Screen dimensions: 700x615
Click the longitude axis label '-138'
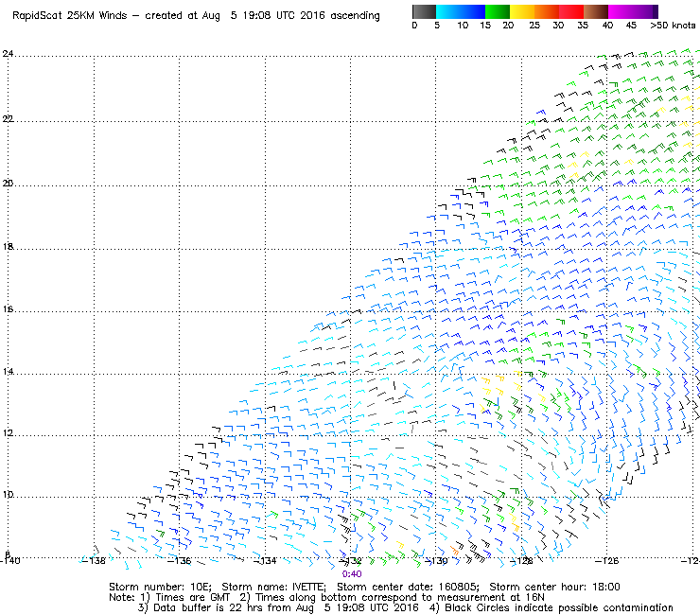(95, 561)
